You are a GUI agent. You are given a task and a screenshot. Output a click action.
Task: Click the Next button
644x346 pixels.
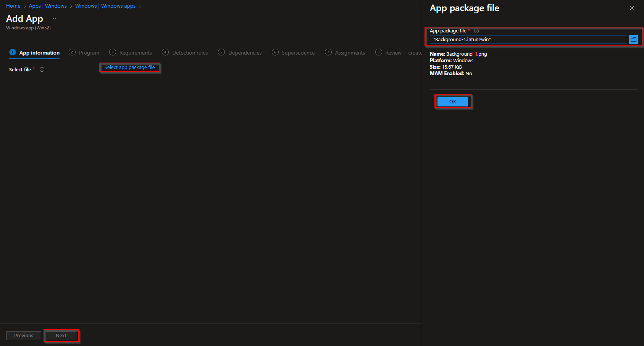click(61, 335)
